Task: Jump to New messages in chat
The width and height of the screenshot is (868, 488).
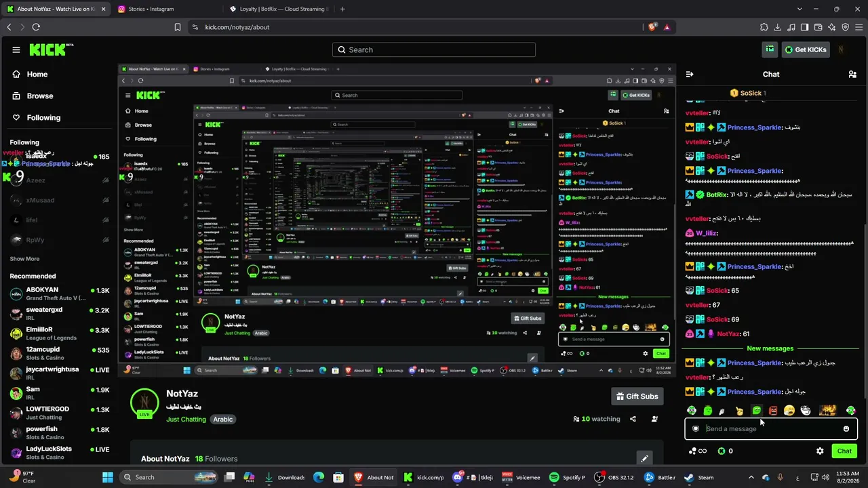Action: 770,348
